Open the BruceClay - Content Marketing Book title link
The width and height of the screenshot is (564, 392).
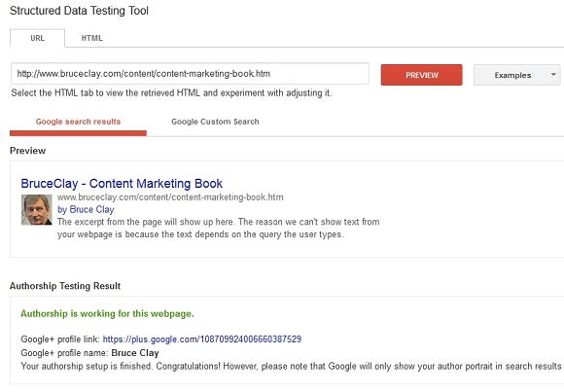point(122,183)
